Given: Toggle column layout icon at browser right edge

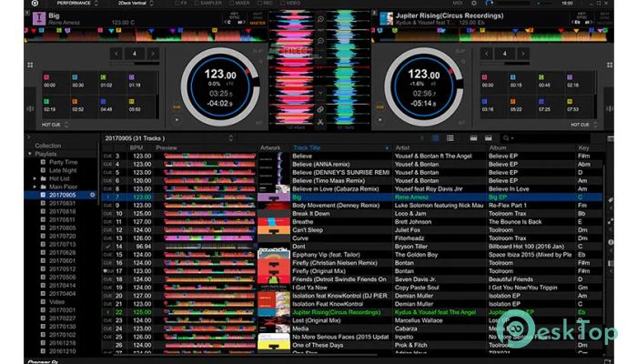Looking at the screenshot, I should [611, 139].
